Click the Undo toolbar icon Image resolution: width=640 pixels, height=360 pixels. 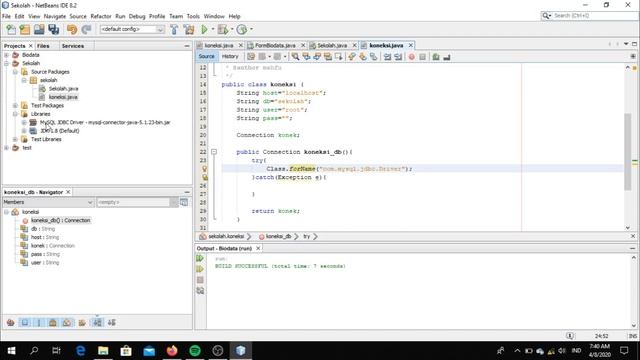tap(72, 29)
